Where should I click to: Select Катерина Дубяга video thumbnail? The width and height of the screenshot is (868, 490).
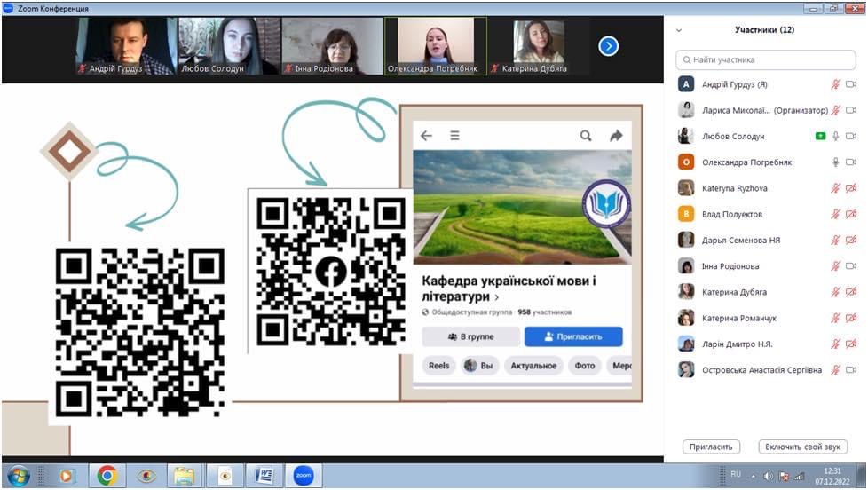pos(538,46)
